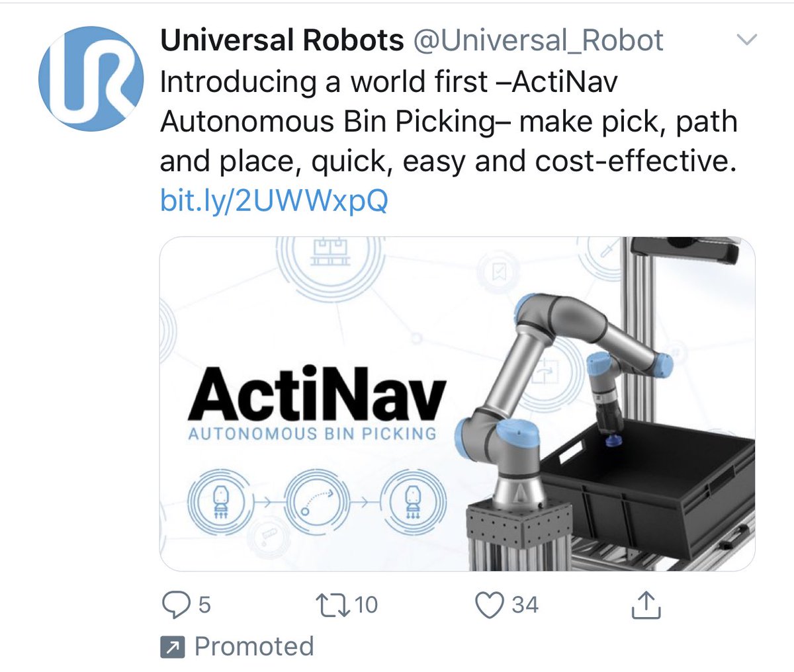794x672 pixels.
Task: Click the reply speech bubble icon
Action: coord(176,605)
